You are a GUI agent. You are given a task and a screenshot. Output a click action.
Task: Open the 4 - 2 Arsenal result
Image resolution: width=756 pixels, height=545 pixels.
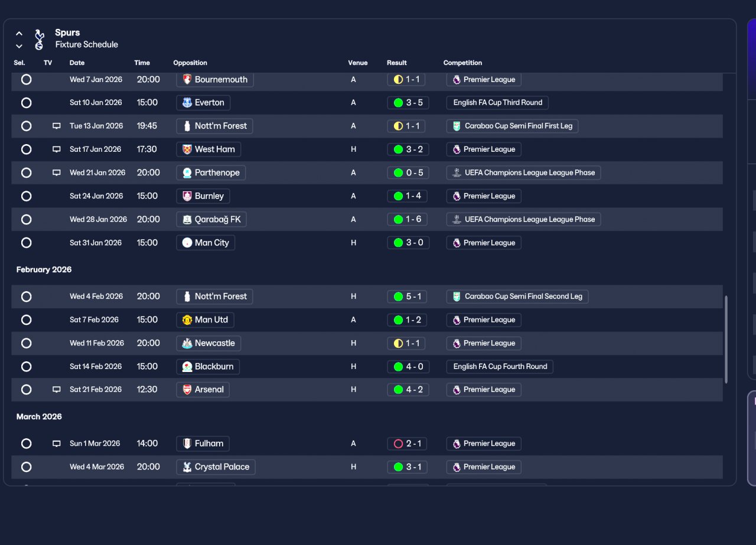pyautogui.click(x=408, y=390)
